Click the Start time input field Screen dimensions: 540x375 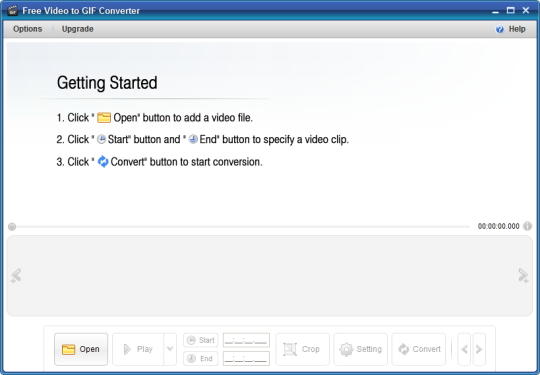[x=246, y=340]
